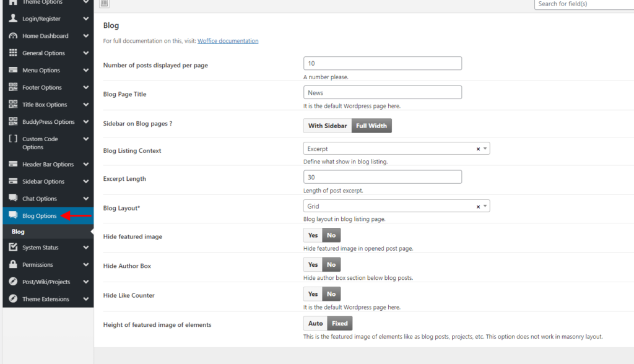The height and width of the screenshot is (364, 634).
Task: Click the System Status checkmark icon
Action: pos(13,247)
